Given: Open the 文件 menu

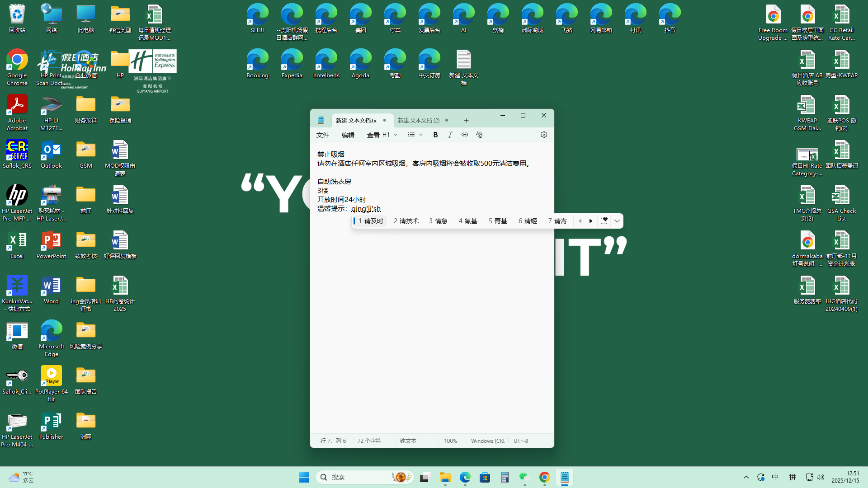Looking at the screenshot, I should coord(323,135).
